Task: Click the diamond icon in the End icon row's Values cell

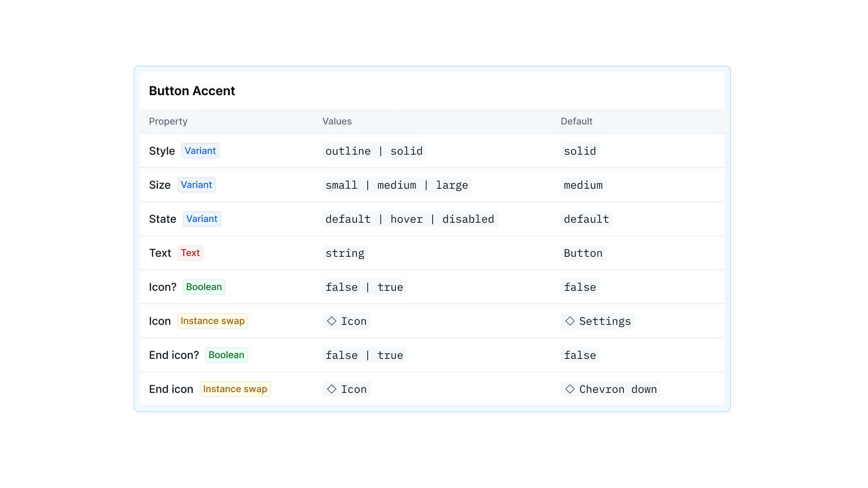Action: click(x=331, y=389)
